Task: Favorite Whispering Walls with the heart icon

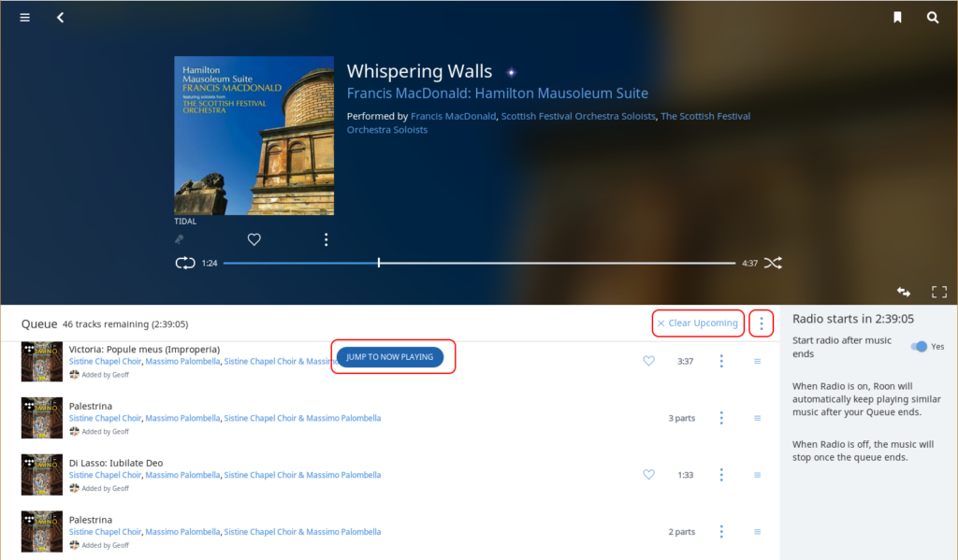Action: pyautogui.click(x=254, y=239)
